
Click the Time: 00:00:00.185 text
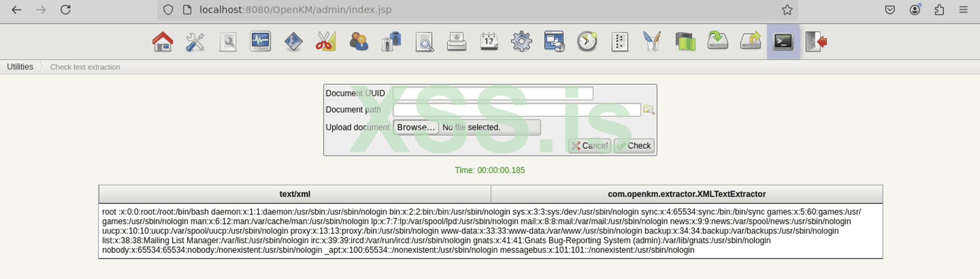pyautogui.click(x=490, y=170)
